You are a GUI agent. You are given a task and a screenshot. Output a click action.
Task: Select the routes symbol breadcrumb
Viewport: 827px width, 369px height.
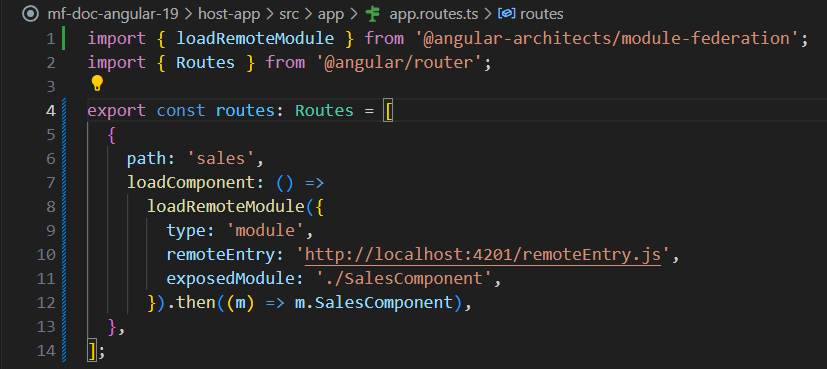[542, 14]
